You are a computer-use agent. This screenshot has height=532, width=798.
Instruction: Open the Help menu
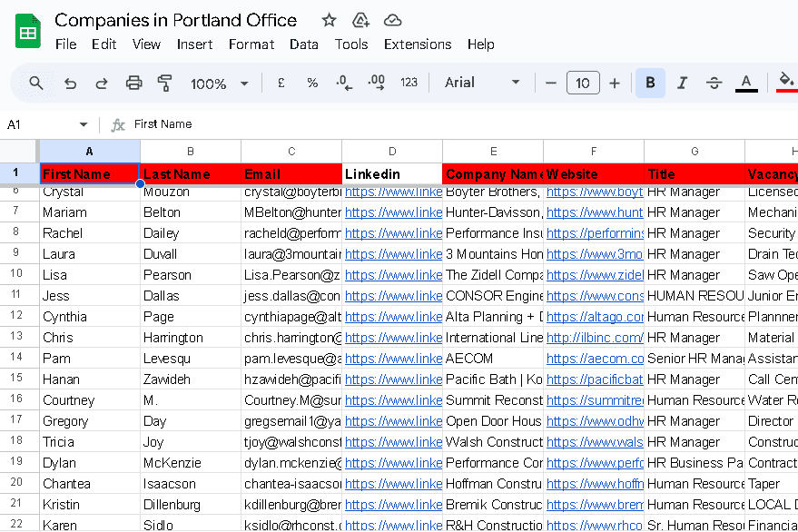481,44
